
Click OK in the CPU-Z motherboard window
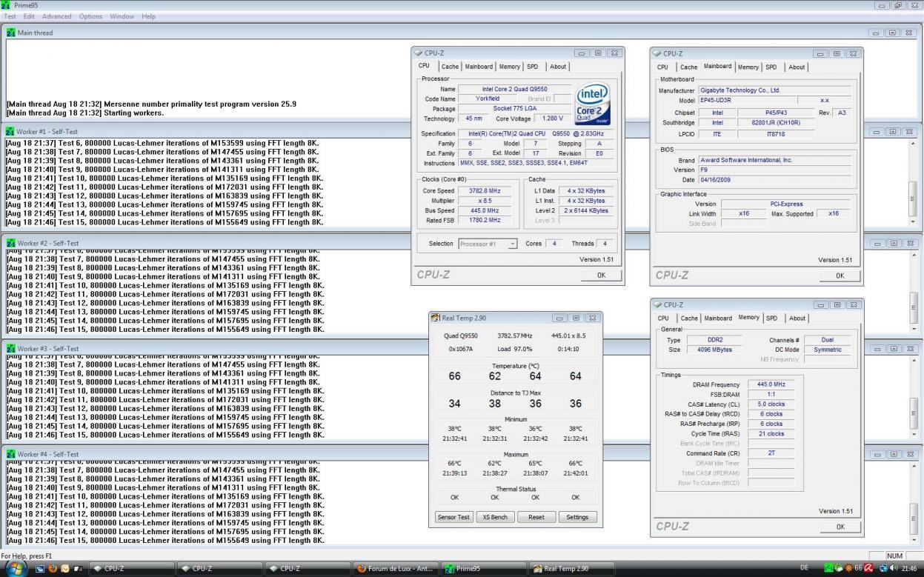[x=840, y=275]
